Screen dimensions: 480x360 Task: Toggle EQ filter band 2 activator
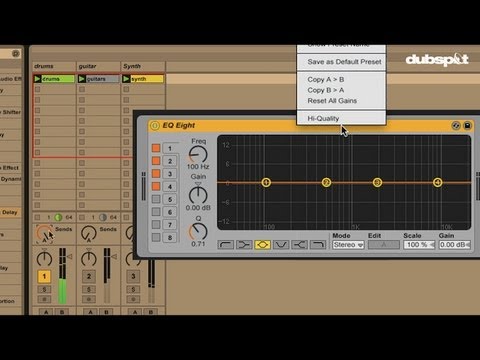click(x=156, y=161)
